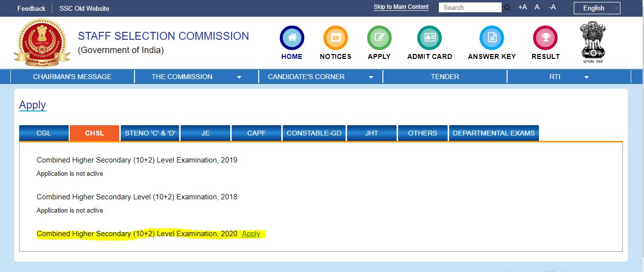Switch to STENO 'C' & 'D' tab
Screen dimensions: 644x272
tap(150, 133)
